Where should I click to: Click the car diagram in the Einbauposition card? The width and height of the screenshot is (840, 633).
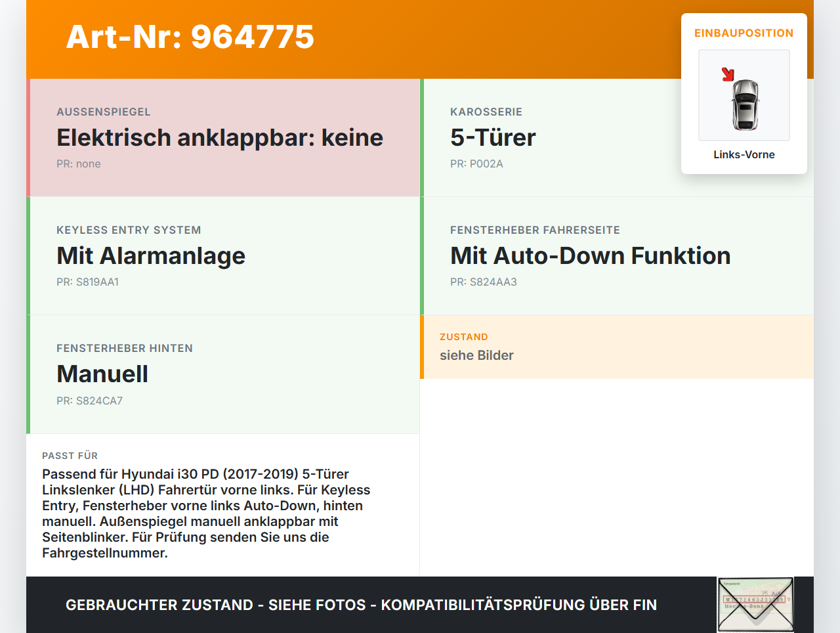[x=744, y=95]
